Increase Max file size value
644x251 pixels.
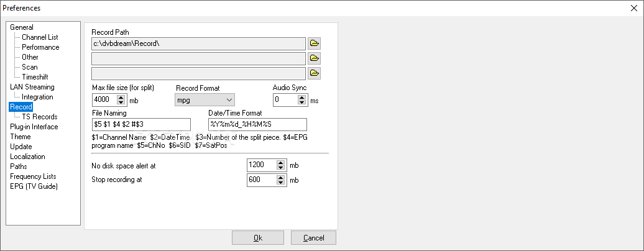pos(121,98)
